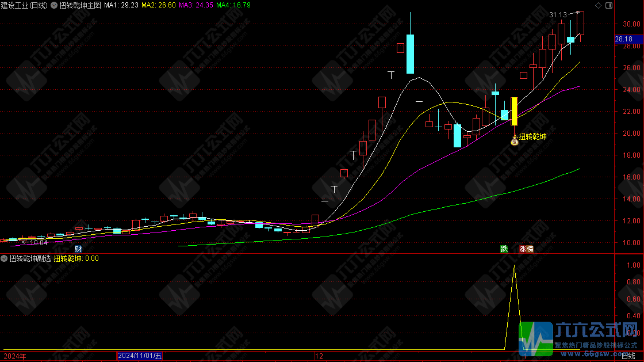644x362 pixels.
Task: Click the 扭转乾坤 signal label on chart
Action: tap(532, 137)
